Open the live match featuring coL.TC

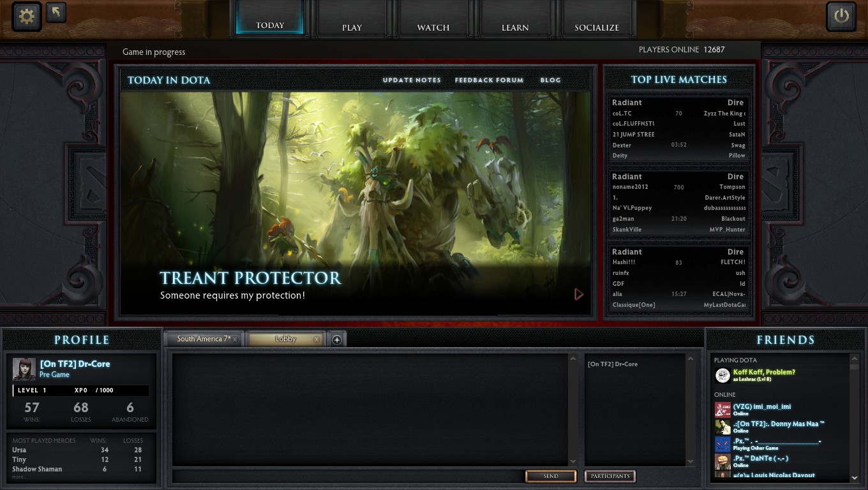click(x=678, y=129)
